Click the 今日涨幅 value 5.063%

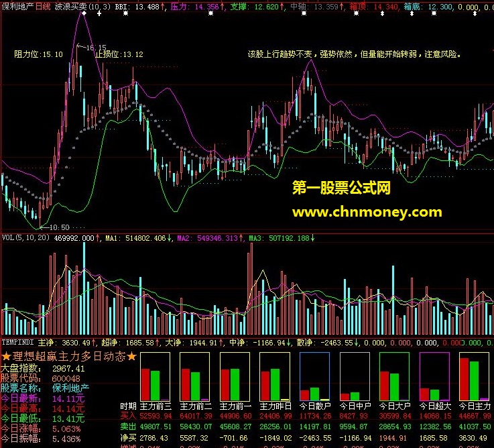[x=66, y=429]
